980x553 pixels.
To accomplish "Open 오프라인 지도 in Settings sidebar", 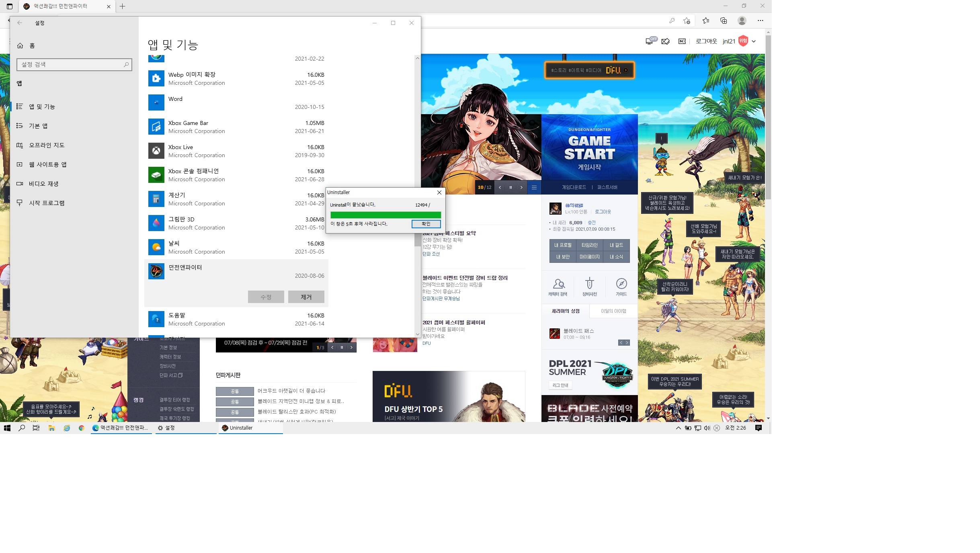I will [74, 145].
